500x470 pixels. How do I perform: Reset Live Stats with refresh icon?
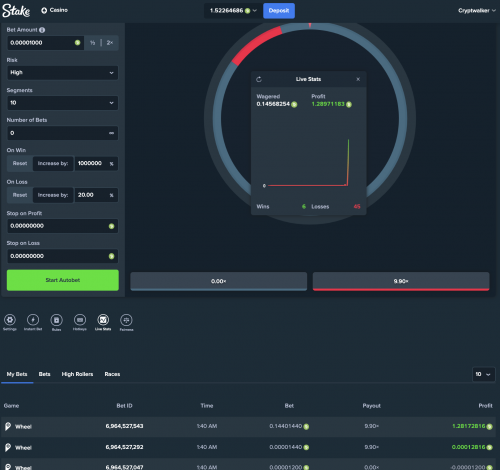[x=259, y=79]
